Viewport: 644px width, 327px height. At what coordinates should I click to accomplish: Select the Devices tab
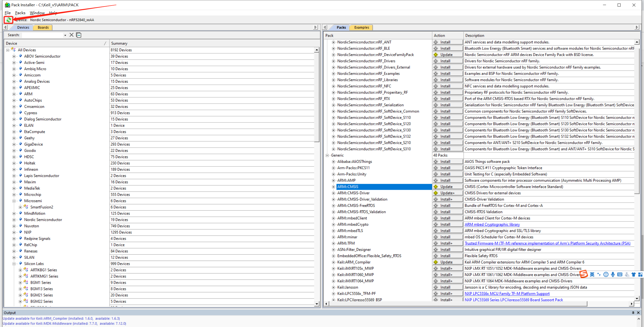pos(23,27)
